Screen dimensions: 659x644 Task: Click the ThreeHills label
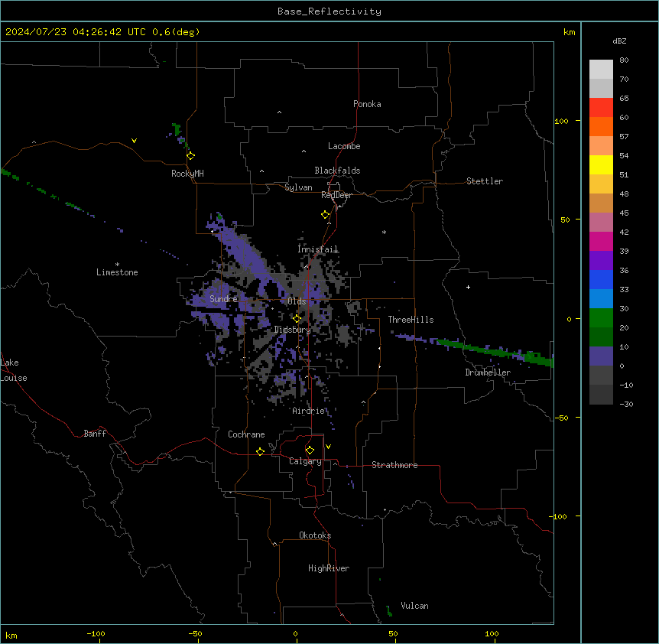click(x=411, y=320)
